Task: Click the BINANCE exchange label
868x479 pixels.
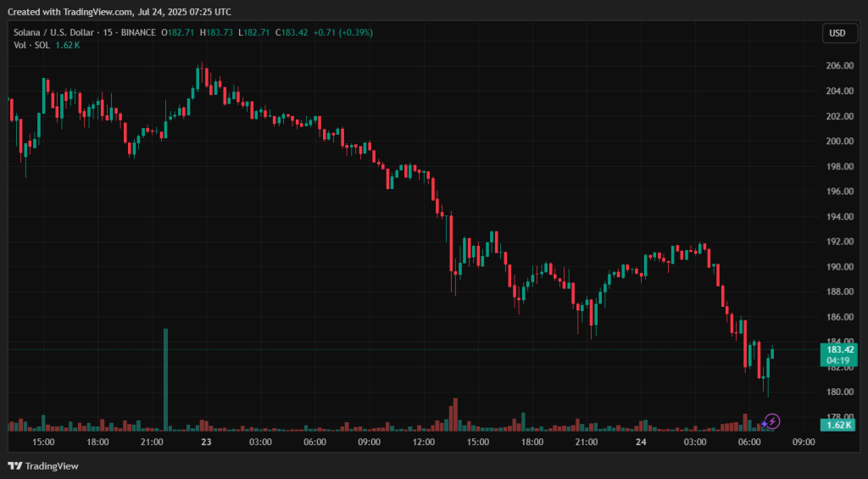Action: coord(138,32)
